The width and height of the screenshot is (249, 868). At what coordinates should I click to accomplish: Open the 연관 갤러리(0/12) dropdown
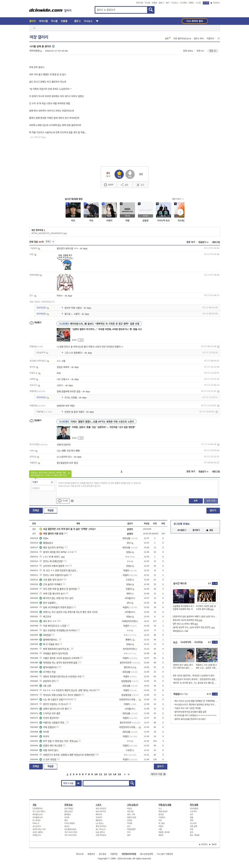click(x=182, y=38)
